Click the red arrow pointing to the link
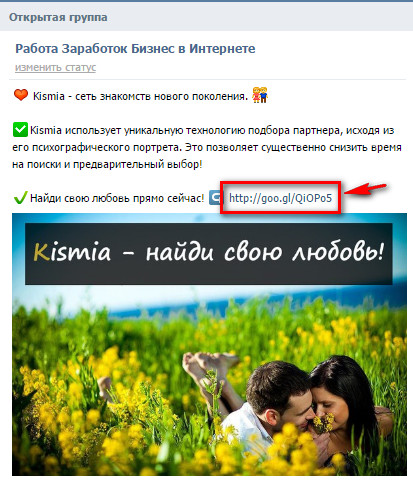 (365, 188)
